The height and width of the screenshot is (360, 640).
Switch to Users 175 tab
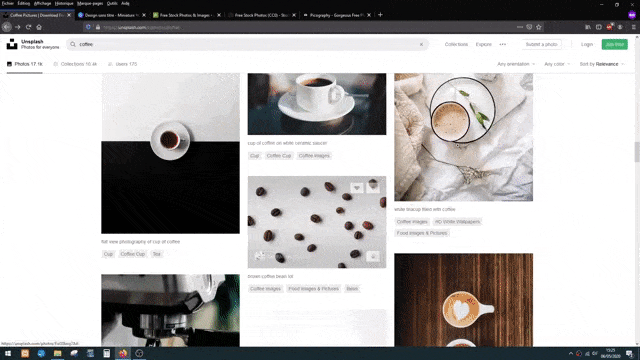click(122, 64)
